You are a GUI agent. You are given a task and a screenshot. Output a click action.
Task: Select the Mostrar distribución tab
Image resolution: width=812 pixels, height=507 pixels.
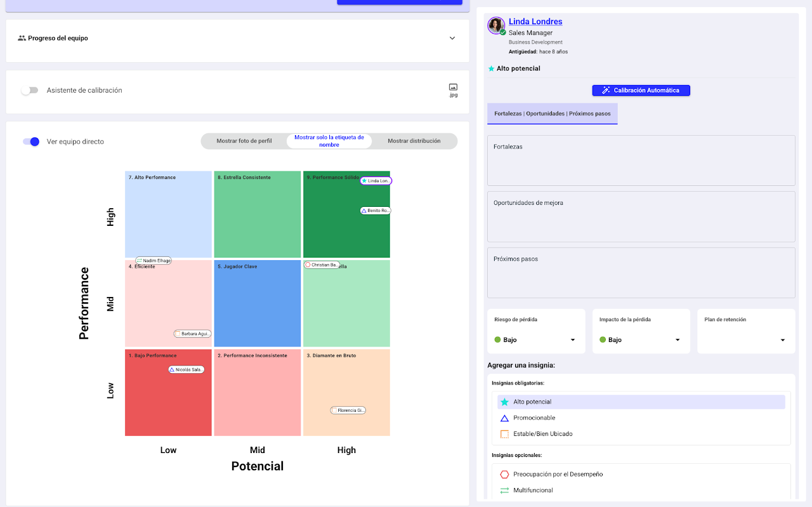click(414, 141)
